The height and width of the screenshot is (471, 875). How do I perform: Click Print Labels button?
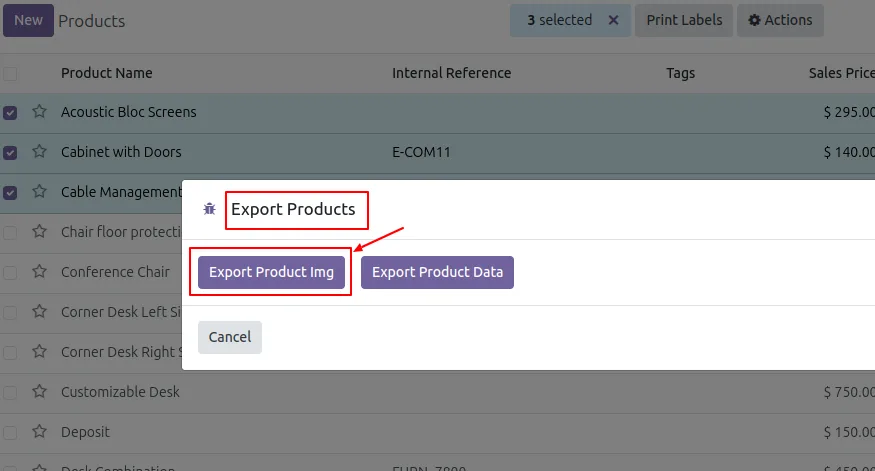(684, 20)
